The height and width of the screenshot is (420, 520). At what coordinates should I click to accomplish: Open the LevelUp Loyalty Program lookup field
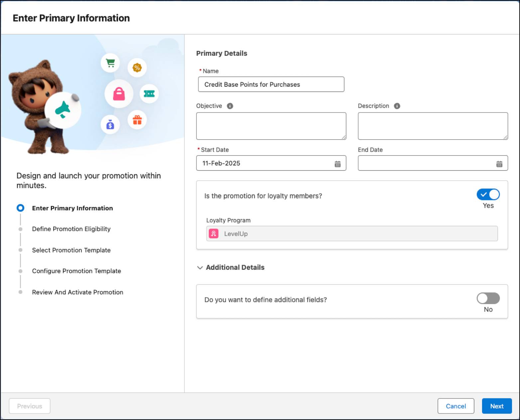[x=352, y=234]
